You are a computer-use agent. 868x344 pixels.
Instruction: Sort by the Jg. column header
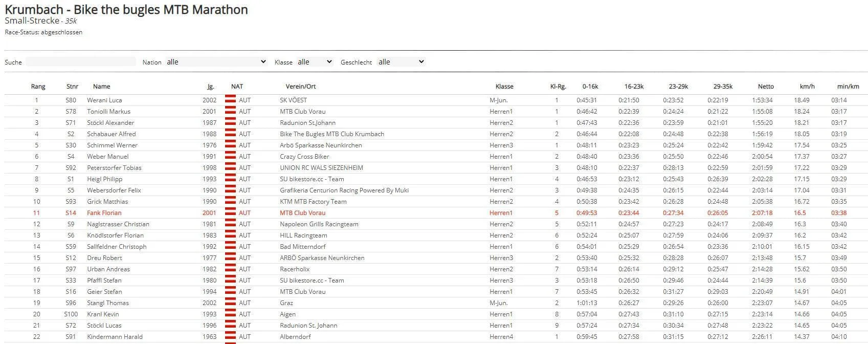coord(210,87)
